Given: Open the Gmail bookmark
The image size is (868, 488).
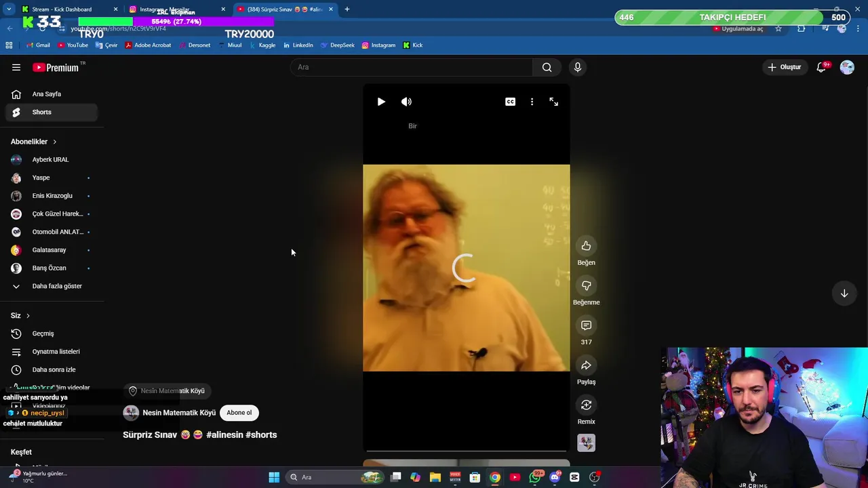Looking at the screenshot, I should pos(38,45).
